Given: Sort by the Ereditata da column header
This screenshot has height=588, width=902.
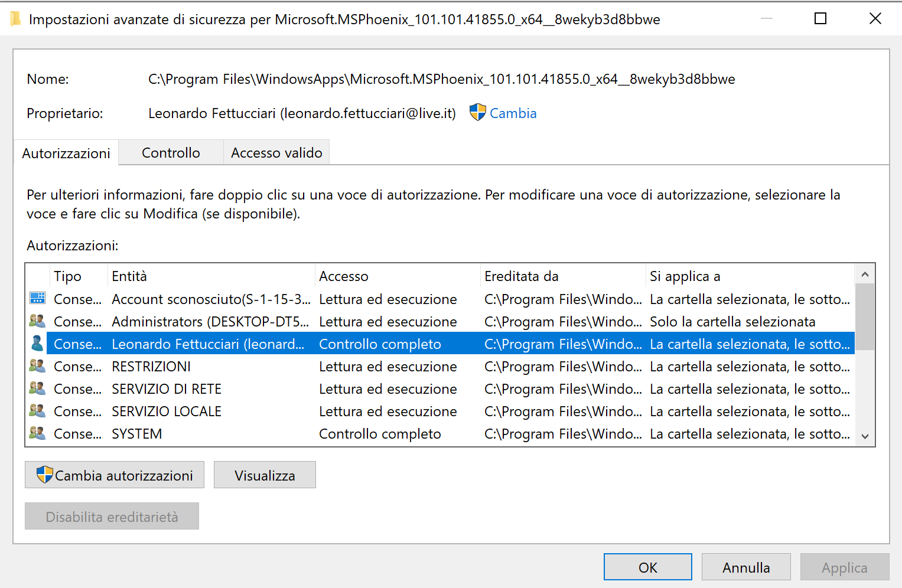Looking at the screenshot, I should pyautogui.click(x=563, y=276).
